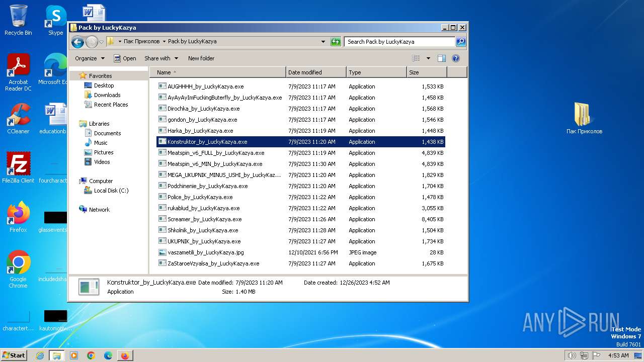Select AUGHHHH_by_LuckyKazya.exe file icon
The width and height of the screenshot is (644, 362).
coord(162,86)
